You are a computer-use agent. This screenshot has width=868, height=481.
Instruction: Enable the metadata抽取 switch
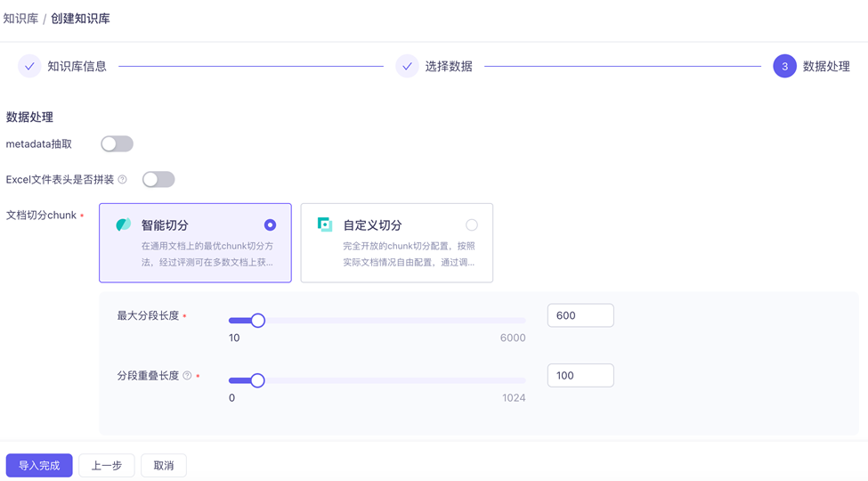[x=117, y=144]
